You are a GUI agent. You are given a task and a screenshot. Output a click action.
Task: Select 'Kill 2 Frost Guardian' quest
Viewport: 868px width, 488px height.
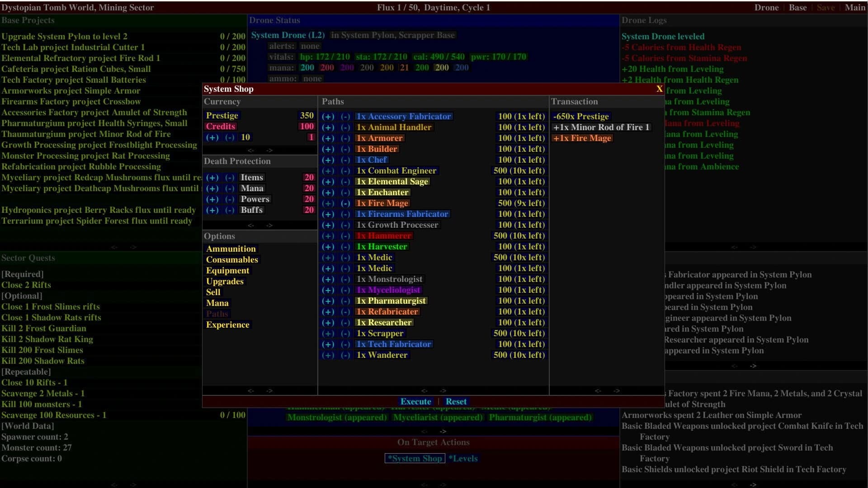coord(43,328)
